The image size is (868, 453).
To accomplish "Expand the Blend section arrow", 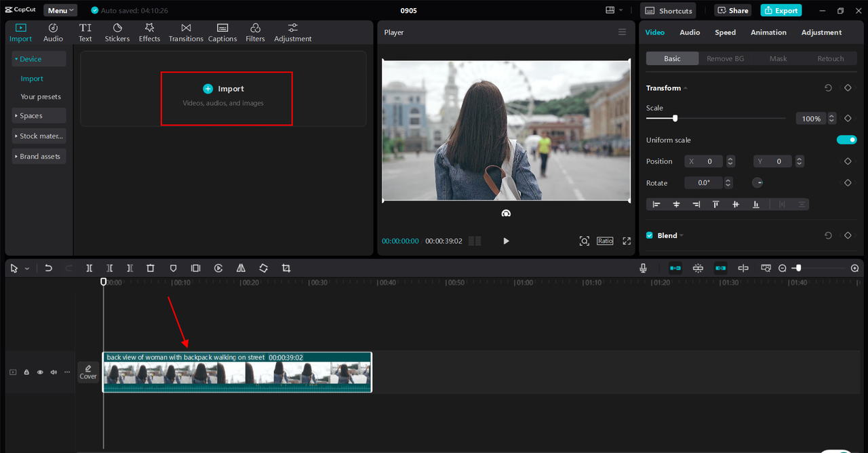I will (x=682, y=235).
